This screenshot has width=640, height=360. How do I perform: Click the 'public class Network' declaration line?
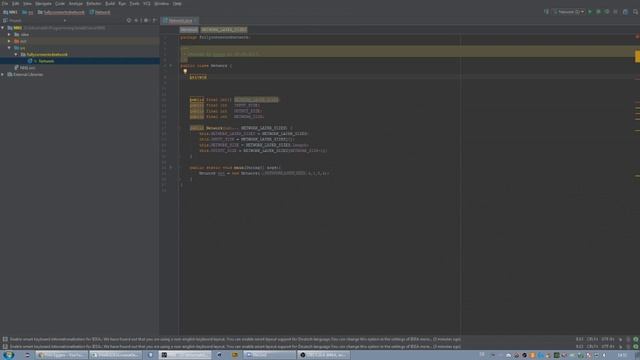206,66
